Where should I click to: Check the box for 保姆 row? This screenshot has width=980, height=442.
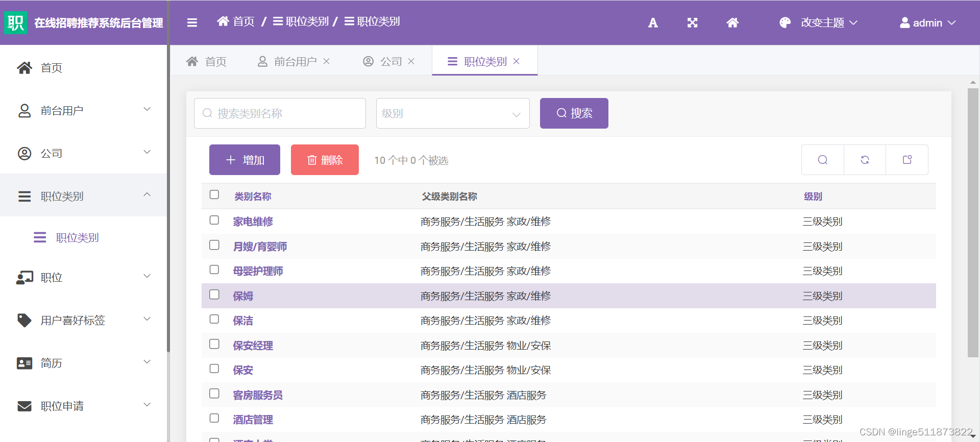214,294
